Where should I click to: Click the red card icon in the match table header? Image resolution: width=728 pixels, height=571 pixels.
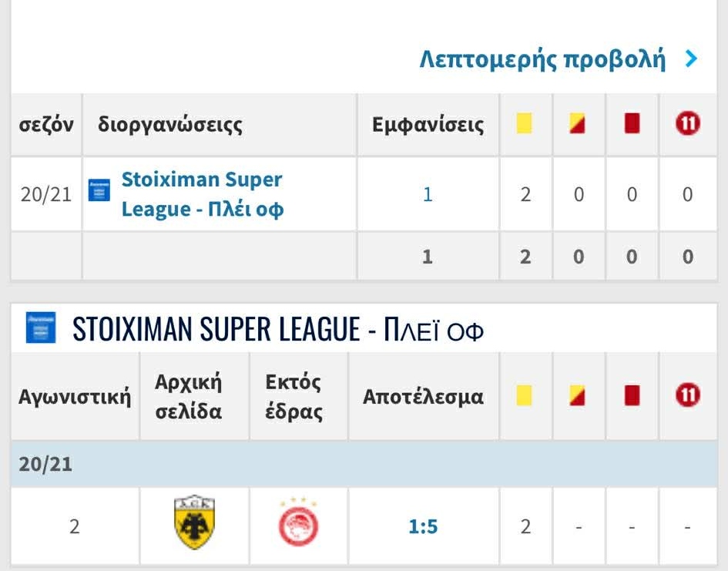click(632, 396)
